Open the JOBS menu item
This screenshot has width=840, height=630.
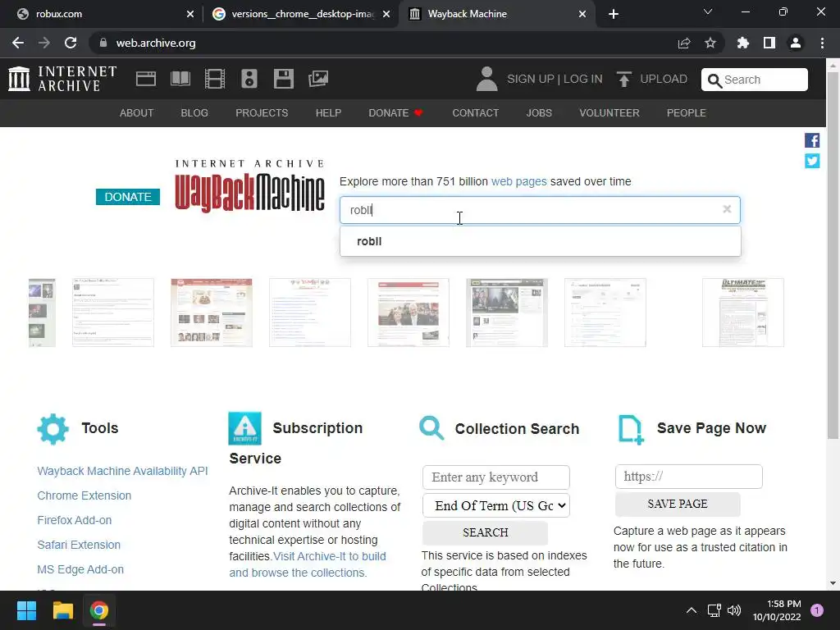(x=539, y=113)
